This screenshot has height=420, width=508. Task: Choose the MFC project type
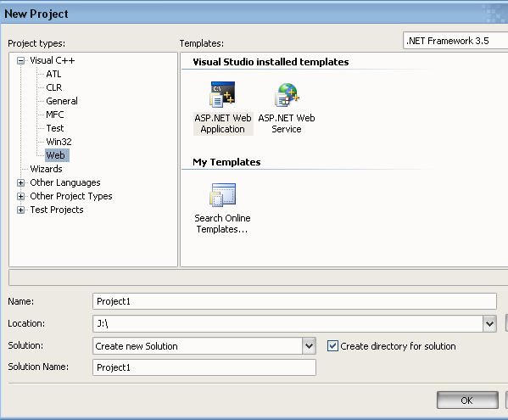pyautogui.click(x=55, y=115)
